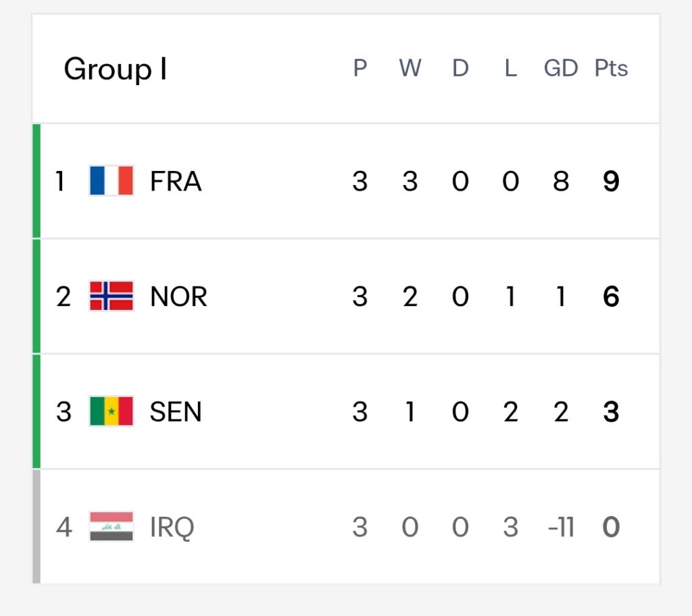Click the Norway flag icon
692x616 pixels.
coord(112,296)
